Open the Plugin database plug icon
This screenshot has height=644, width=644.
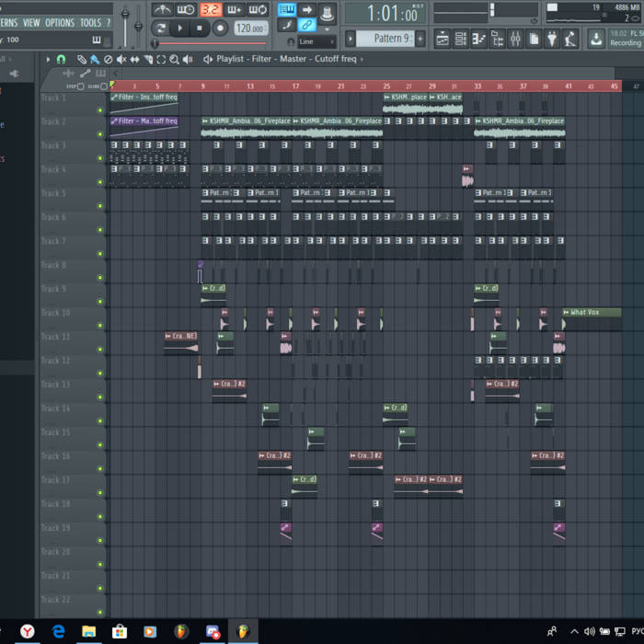coord(551,39)
